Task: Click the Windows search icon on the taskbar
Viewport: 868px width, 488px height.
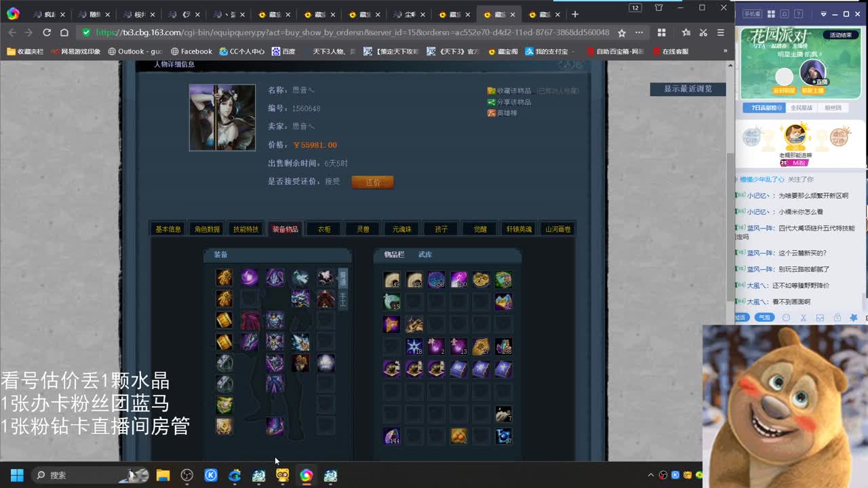Action: 40,475
